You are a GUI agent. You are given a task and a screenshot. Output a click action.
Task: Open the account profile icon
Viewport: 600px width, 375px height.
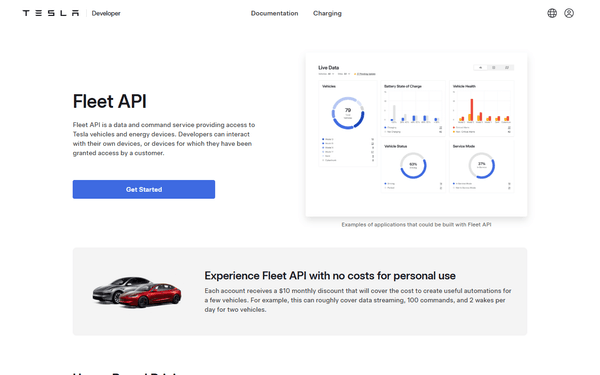[569, 13]
